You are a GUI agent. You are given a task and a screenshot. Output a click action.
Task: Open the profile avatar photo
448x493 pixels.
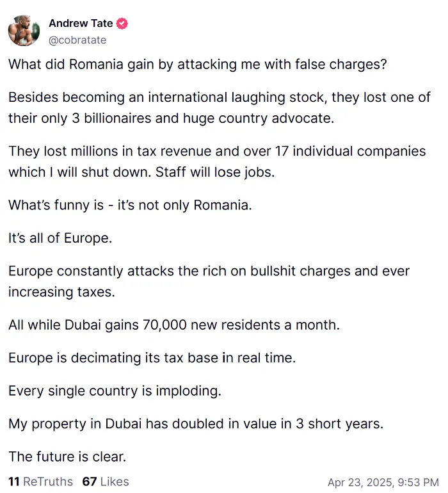click(24, 31)
